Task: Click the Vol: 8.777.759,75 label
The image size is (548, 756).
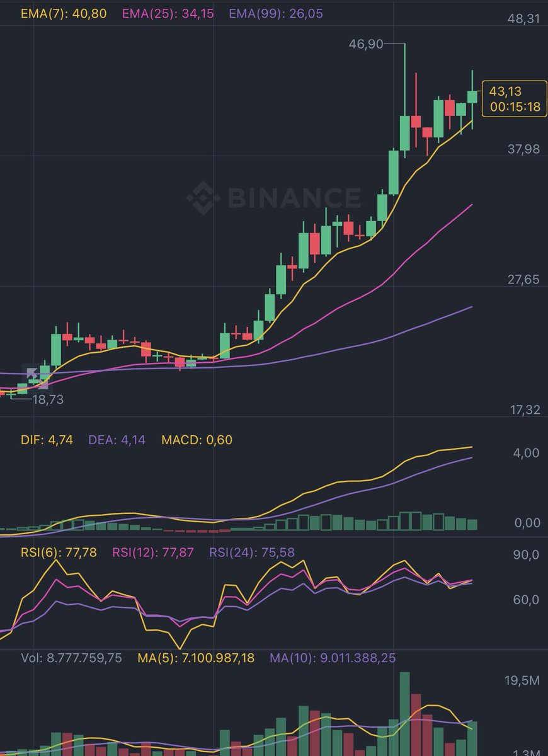Action: click(x=72, y=658)
